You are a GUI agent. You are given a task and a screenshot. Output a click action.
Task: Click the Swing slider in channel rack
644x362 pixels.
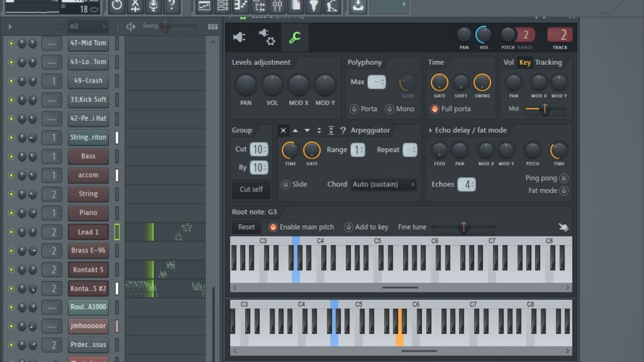point(178,27)
